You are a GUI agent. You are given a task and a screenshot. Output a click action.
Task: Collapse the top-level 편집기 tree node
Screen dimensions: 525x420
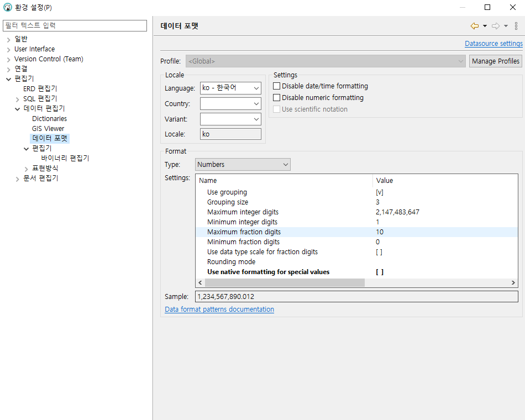pos(9,80)
